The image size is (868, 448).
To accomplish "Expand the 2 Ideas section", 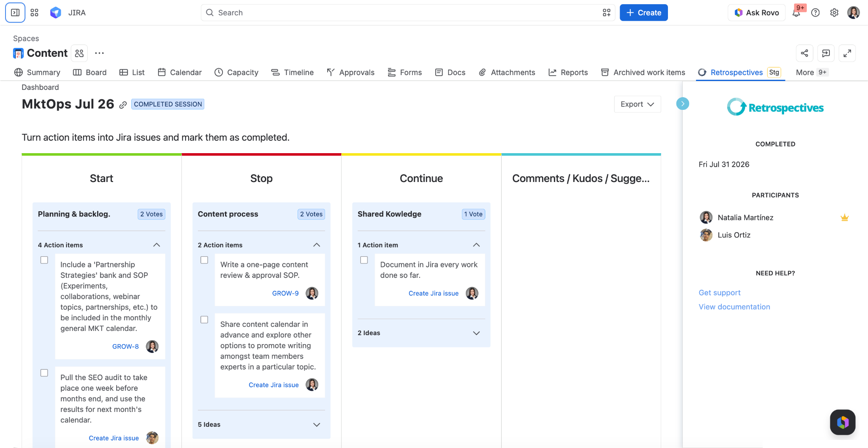I will pyautogui.click(x=476, y=333).
